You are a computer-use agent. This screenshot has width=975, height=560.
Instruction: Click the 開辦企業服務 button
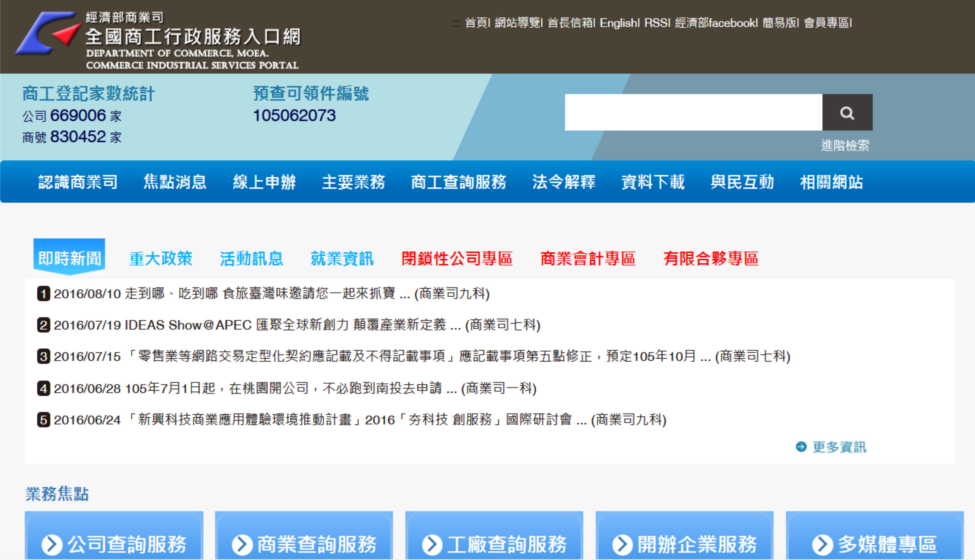[x=684, y=535]
